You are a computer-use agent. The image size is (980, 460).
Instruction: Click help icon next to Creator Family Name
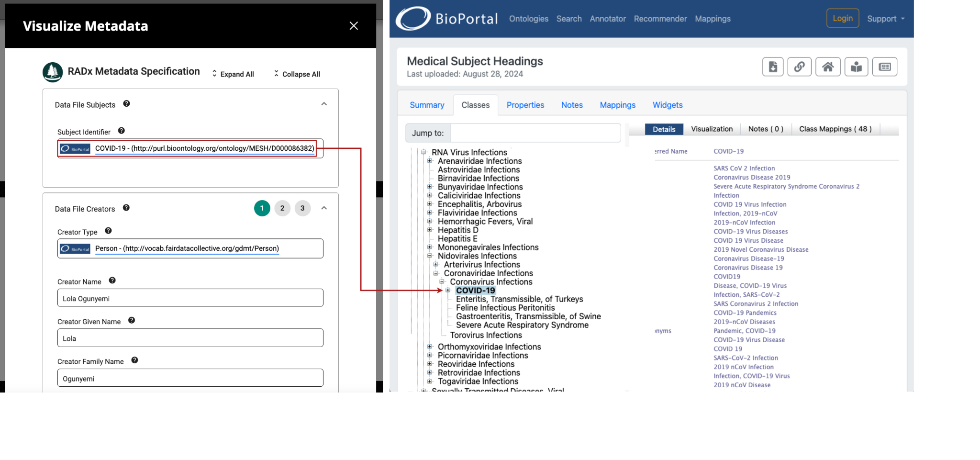coord(135,360)
